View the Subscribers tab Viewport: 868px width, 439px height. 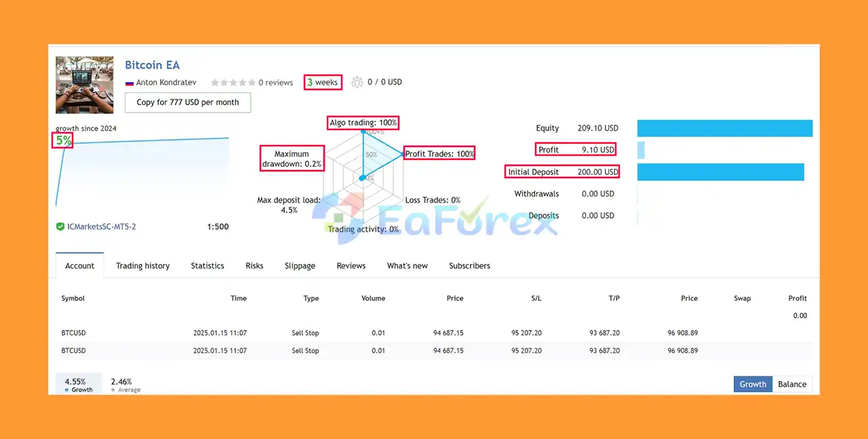[469, 266]
